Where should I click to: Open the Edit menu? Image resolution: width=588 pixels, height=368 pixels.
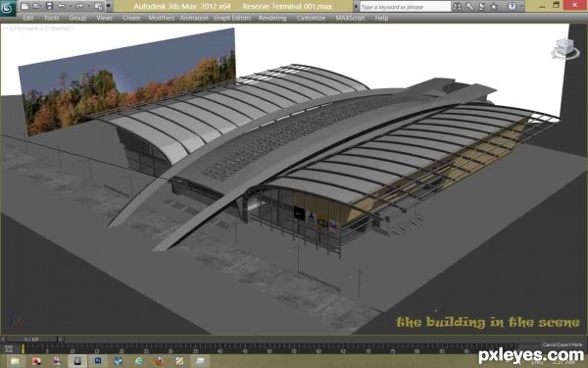[x=28, y=18]
